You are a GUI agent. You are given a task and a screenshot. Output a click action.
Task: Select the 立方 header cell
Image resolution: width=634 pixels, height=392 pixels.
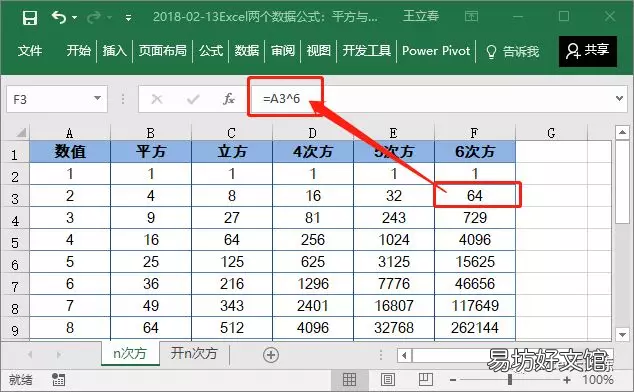tap(232, 152)
